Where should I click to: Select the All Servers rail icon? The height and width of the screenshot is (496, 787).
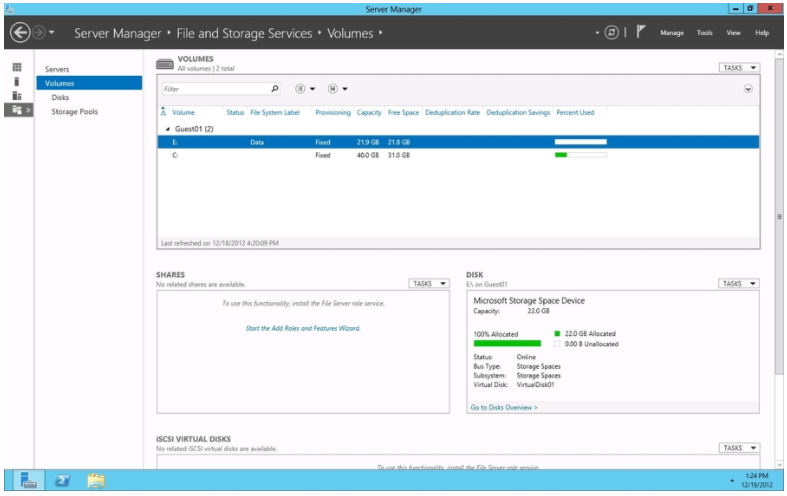click(16, 95)
